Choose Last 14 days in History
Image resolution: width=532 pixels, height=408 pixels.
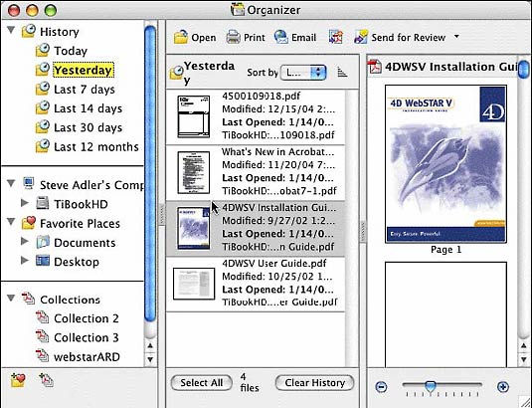(88, 108)
